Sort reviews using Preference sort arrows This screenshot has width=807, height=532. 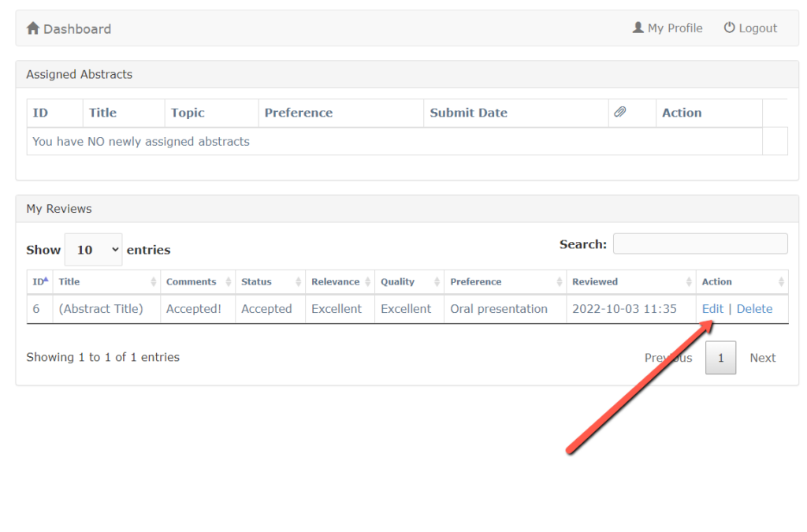[x=560, y=281]
